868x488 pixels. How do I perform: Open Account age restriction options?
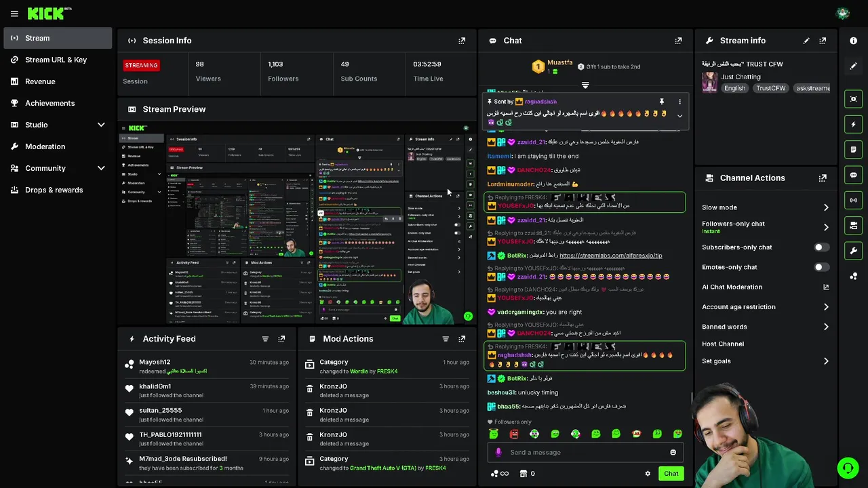(x=766, y=307)
